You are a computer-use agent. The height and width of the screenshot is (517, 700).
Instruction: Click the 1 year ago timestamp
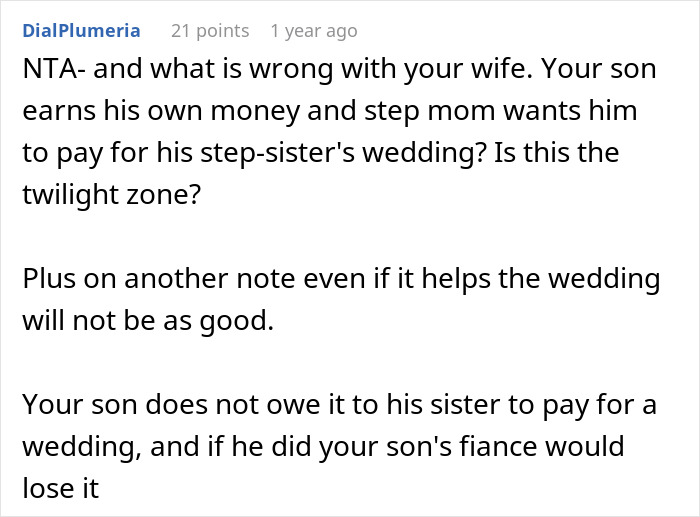click(313, 31)
